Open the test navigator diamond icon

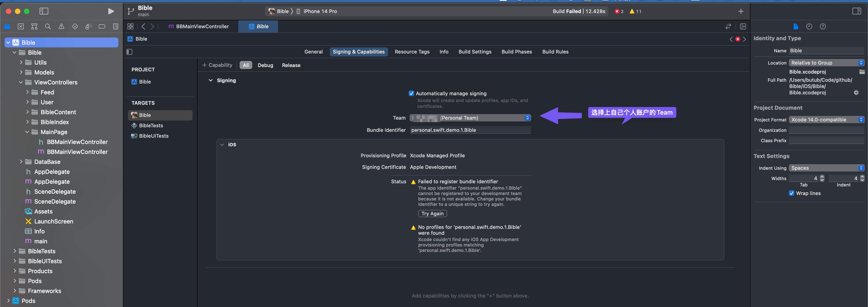pos(75,26)
